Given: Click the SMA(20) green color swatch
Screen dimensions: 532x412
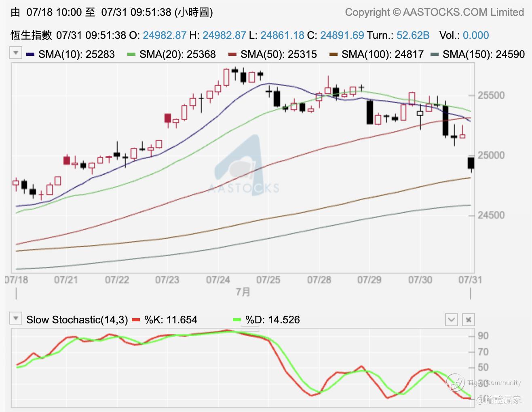Looking at the screenshot, I should 131,54.
